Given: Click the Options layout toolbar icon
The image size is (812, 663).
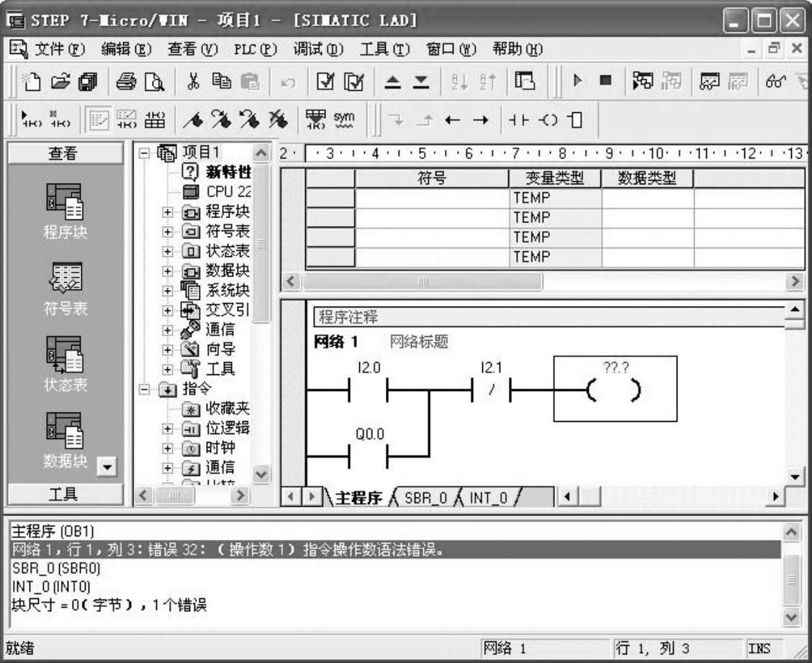Looking at the screenshot, I should click(525, 81).
